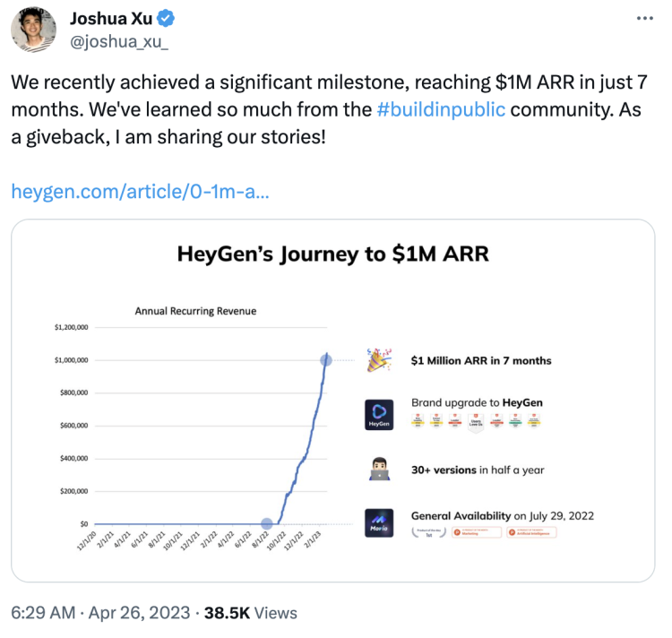Click the HeyGen logo icon
672x638 pixels.
[x=379, y=415]
